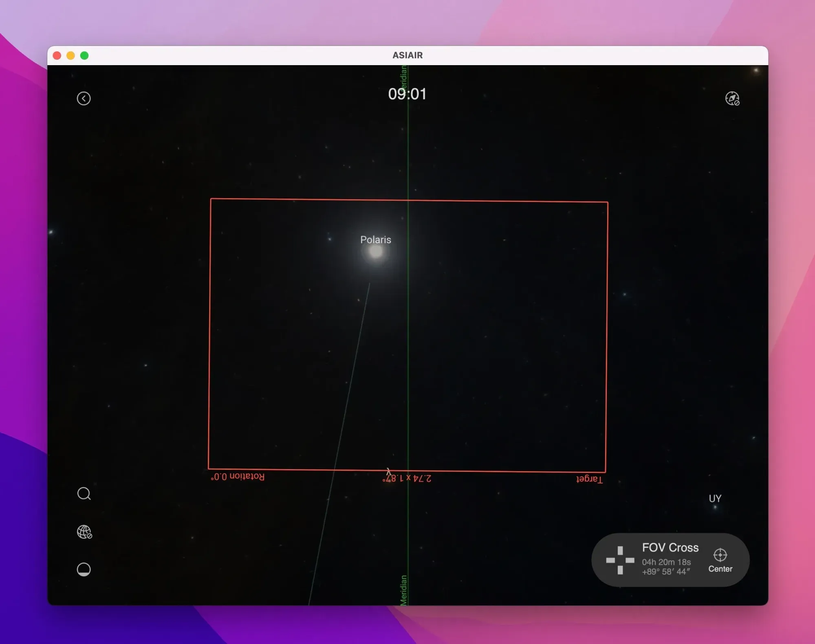Click the FOV Cross crosshair icon
Viewport: 815px width, 644px height.
[620, 560]
